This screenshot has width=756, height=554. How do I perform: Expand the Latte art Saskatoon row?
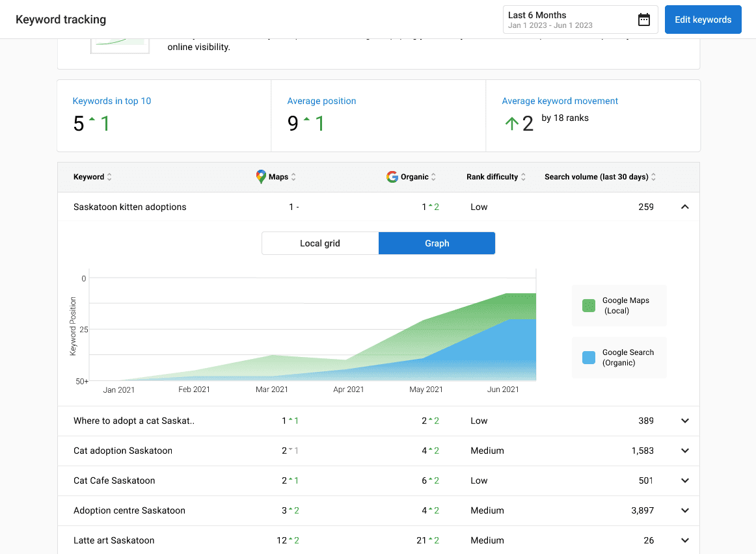[684, 540]
